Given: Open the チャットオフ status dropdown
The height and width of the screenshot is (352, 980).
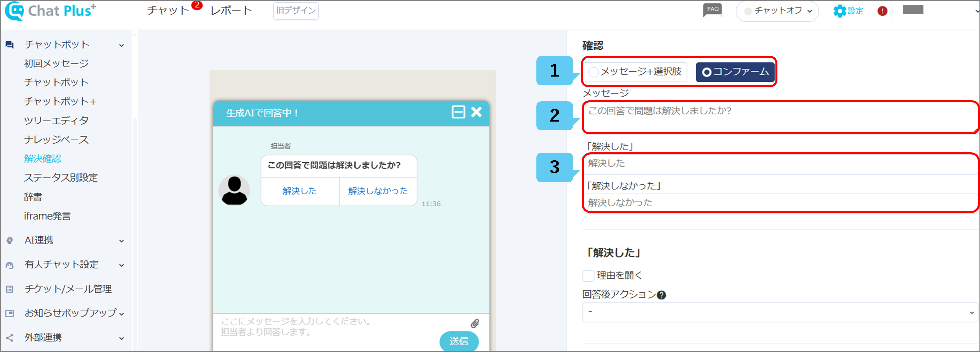Looking at the screenshot, I should (x=777, y=11).
